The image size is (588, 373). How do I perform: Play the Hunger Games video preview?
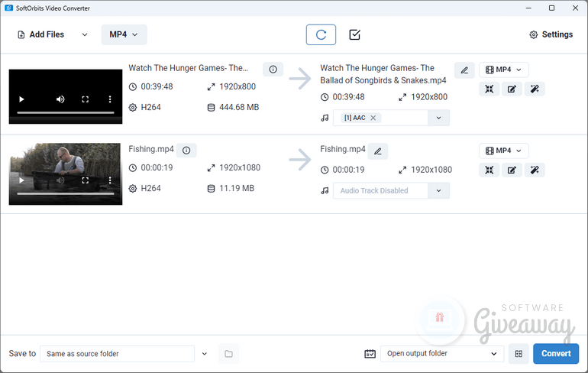coord(21,99)
